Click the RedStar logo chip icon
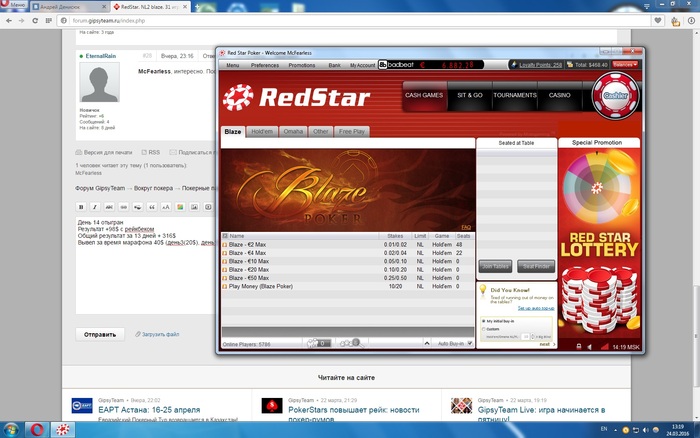This screenshot has width=700, height=438. tap(238, 97)
